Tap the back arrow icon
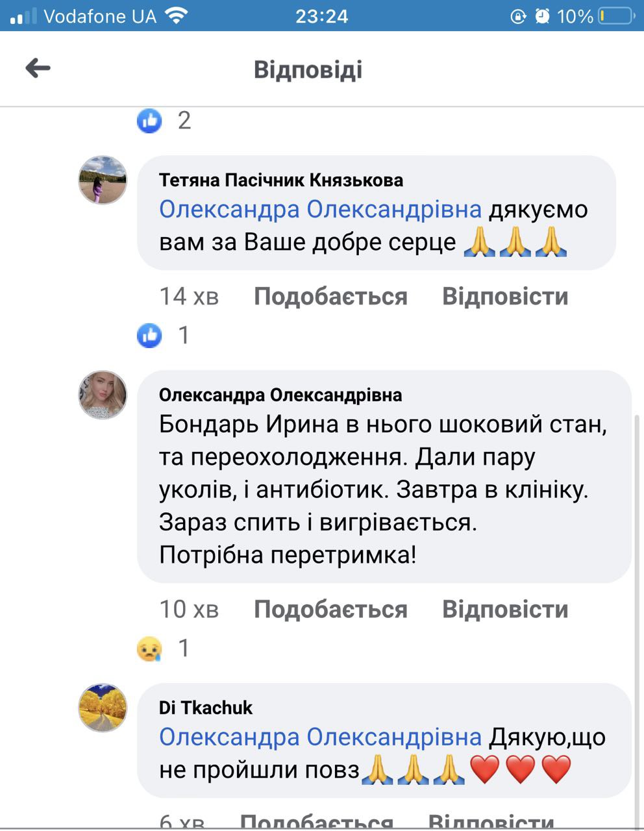Screen dimensions: 644x831 click(38, 68)
